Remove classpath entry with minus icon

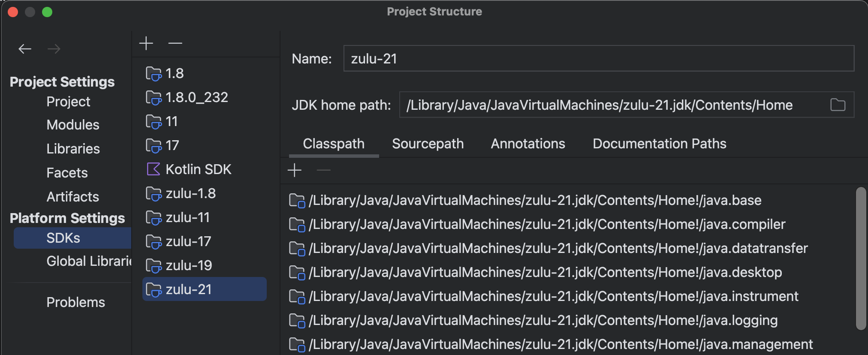[323, 170]
